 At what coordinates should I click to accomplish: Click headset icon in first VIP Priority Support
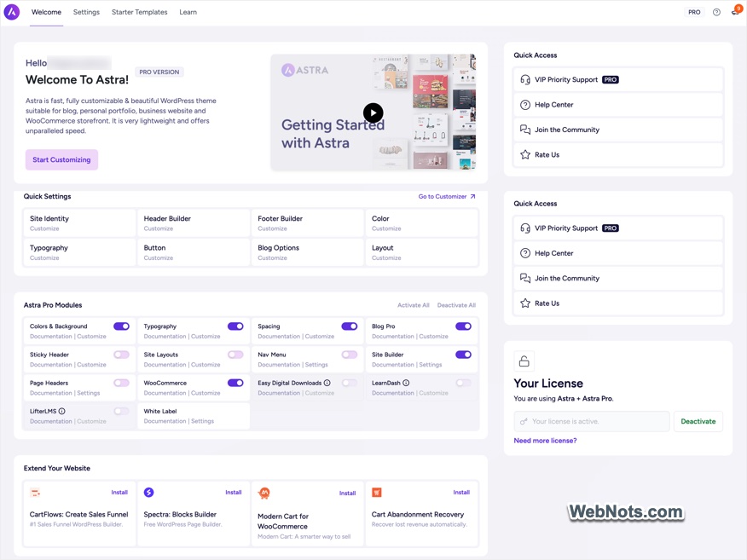(x=525, y=80)
